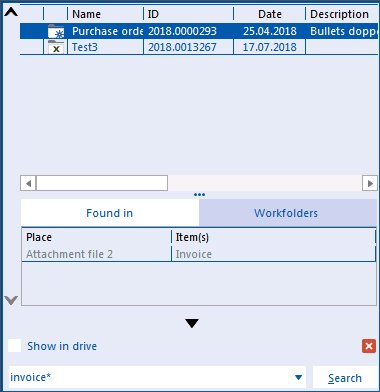Toggle the Show in drive checkbox
The image size is (380, 392).
coord(15,346)
